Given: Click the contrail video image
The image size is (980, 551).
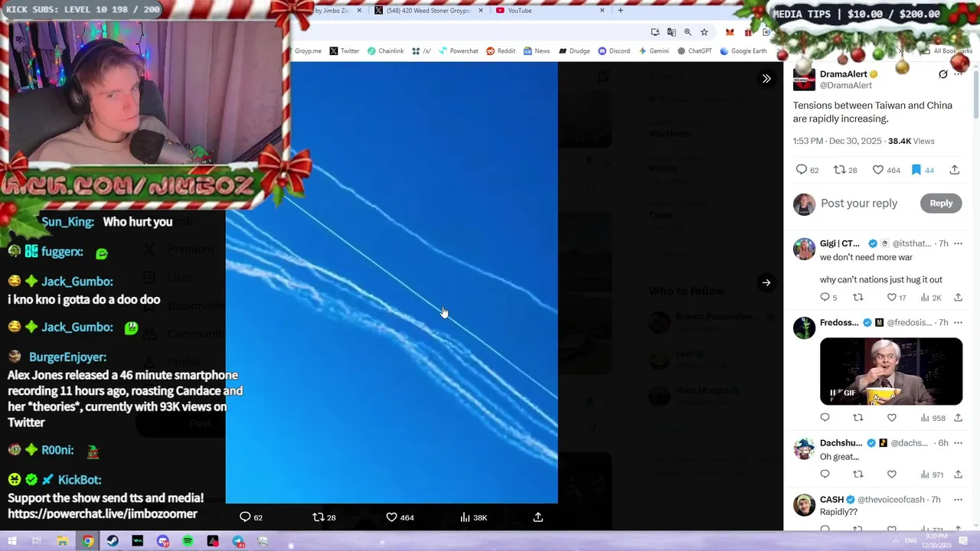Looking at the screenshot, I should 391,282.
